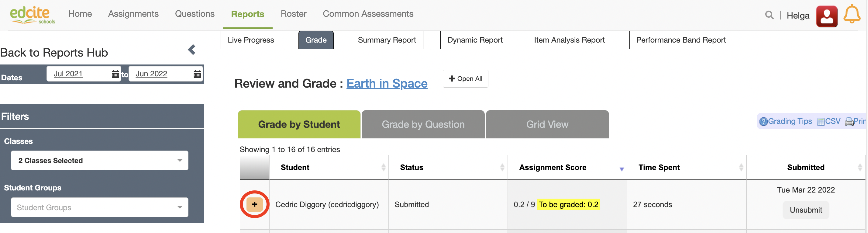Image resolution: width=868 pixels, height=233 pixels.
Task: Unsubmit Cedric Diggory's assignment
Action: click(805, 210)
